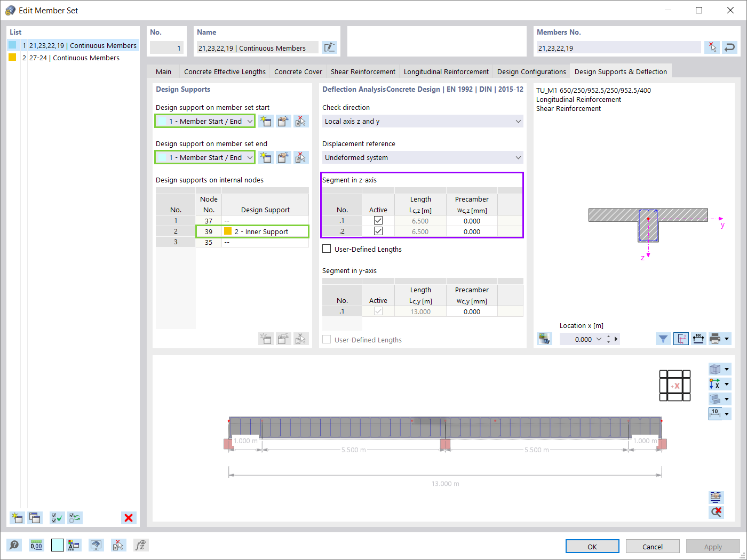
Task: Expand the design support dropdown for member start
Action: (x=251, y=121)
